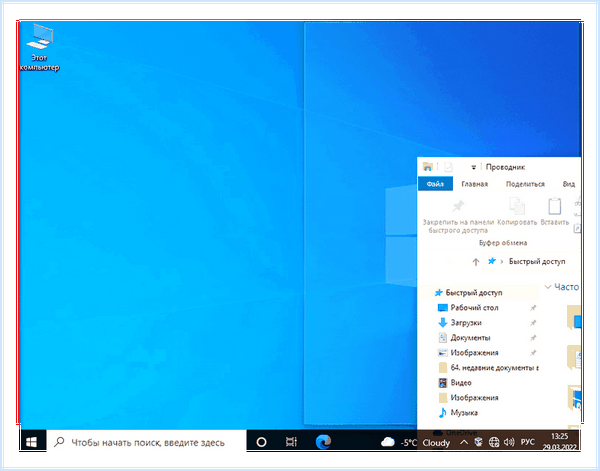Open the clock showing 13:25
Viewport: 600px width, 471px height.
[559, 436]
